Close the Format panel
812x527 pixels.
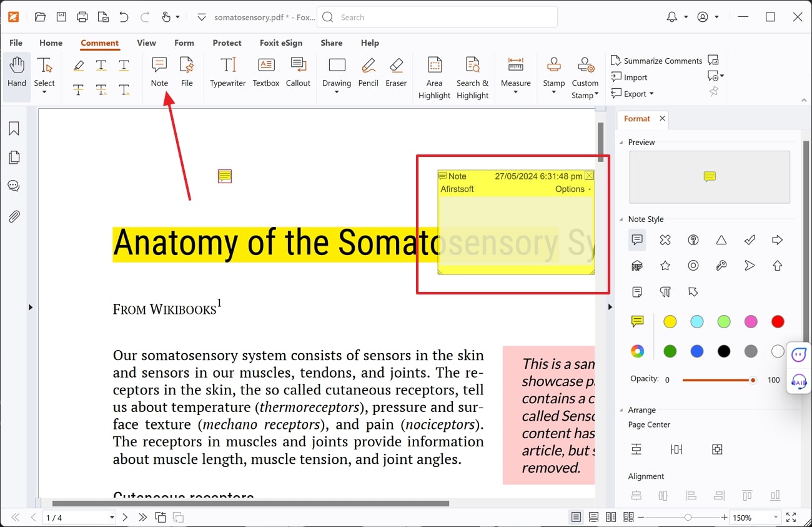(663, 118)
